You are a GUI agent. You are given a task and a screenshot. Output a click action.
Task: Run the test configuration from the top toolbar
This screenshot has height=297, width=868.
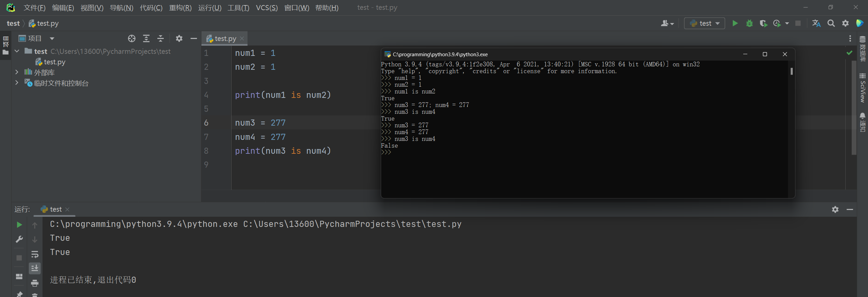(735, 23)
